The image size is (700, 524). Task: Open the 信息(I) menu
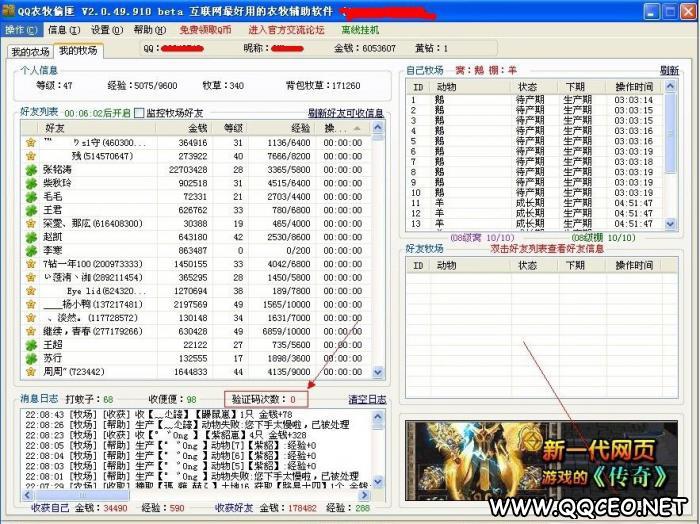[x=63, y=30]
